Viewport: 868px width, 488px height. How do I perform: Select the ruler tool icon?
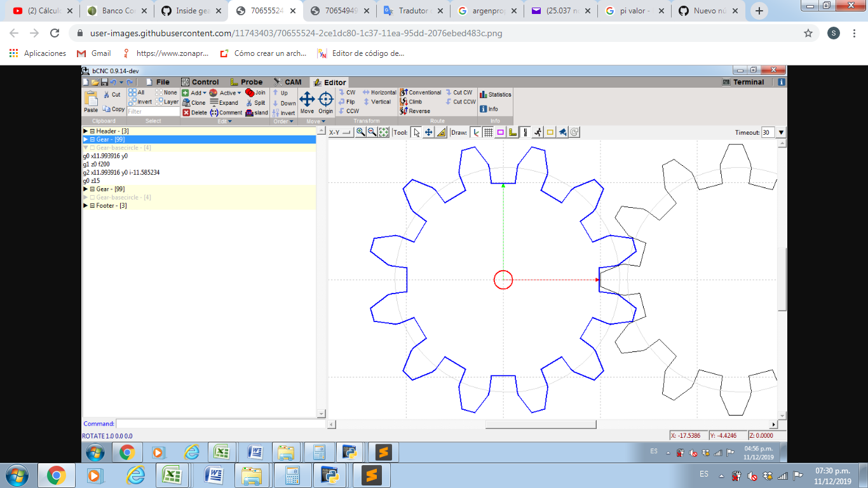[x=441, y=132]
